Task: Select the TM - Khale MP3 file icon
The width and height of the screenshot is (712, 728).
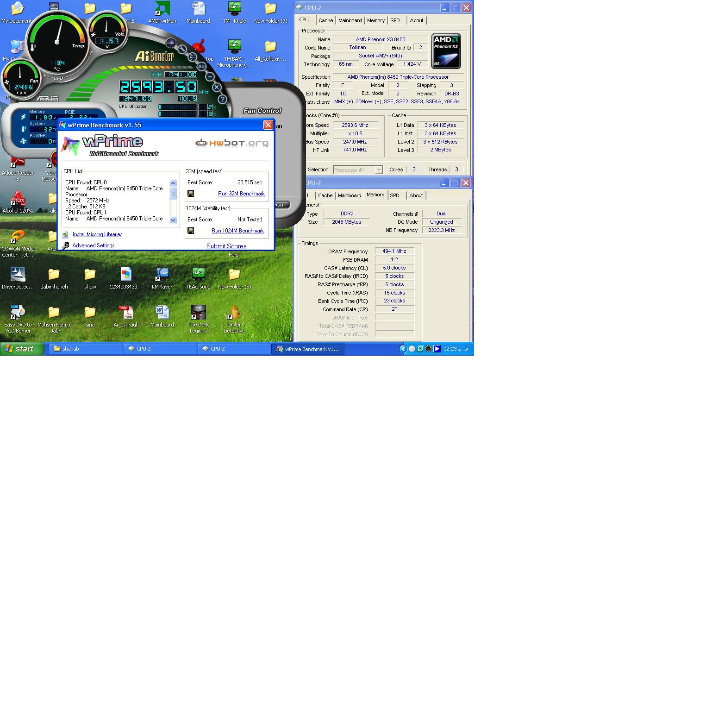Action: click(x=234, y=13)
